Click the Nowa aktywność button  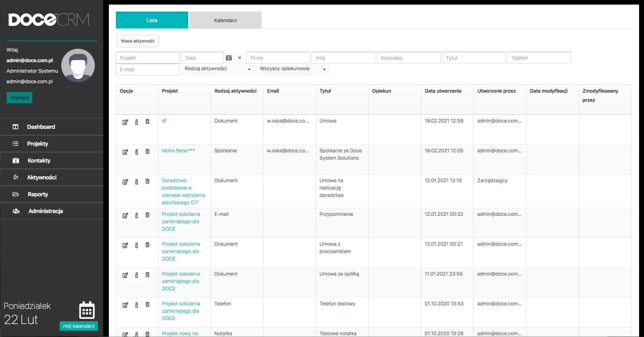[138, 41]
